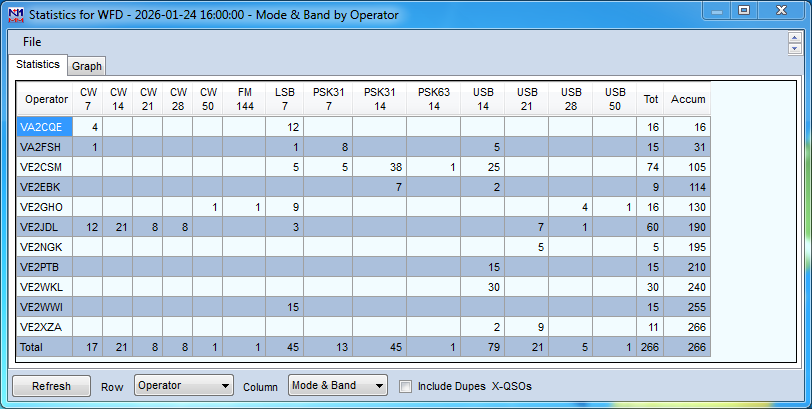Open the File menu
The height and width of the screenshot is (409, 812).
coord(32,42)
